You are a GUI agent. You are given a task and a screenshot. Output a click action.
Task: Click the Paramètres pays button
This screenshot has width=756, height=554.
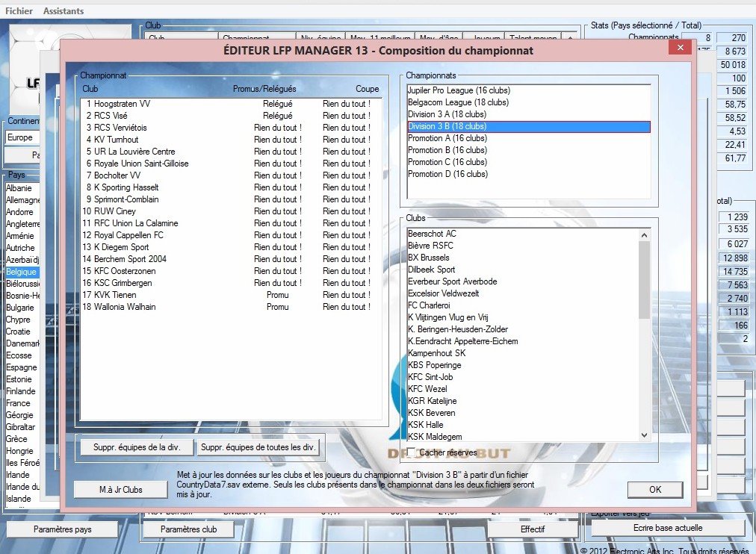click(62, 529)
